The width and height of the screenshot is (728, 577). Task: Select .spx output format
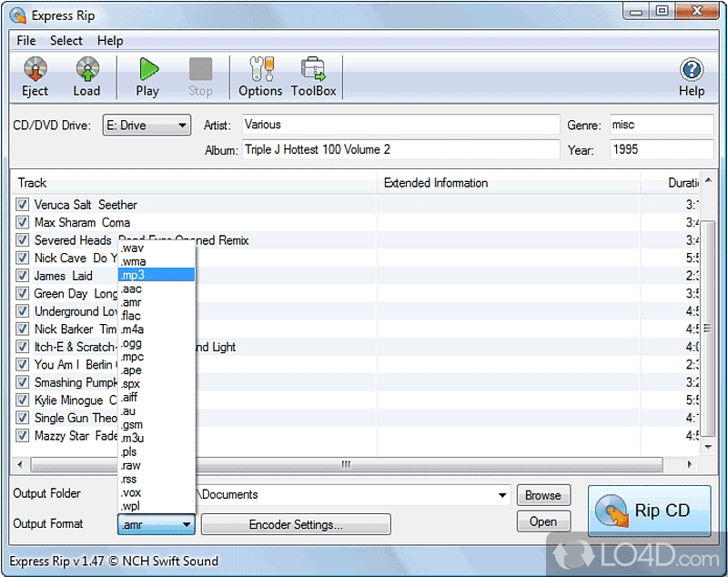pyautogui.click(x=157, y=384)
